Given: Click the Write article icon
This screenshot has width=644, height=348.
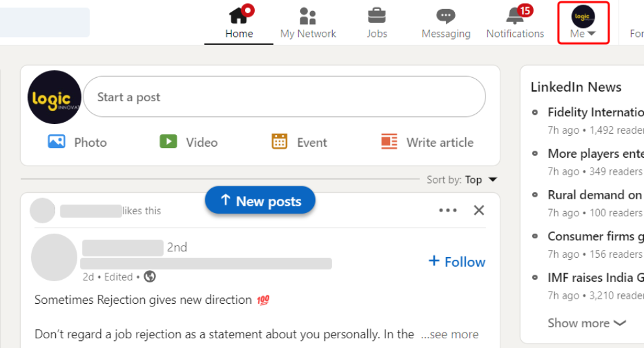Looking at the screenshot, I should point(389,142).
